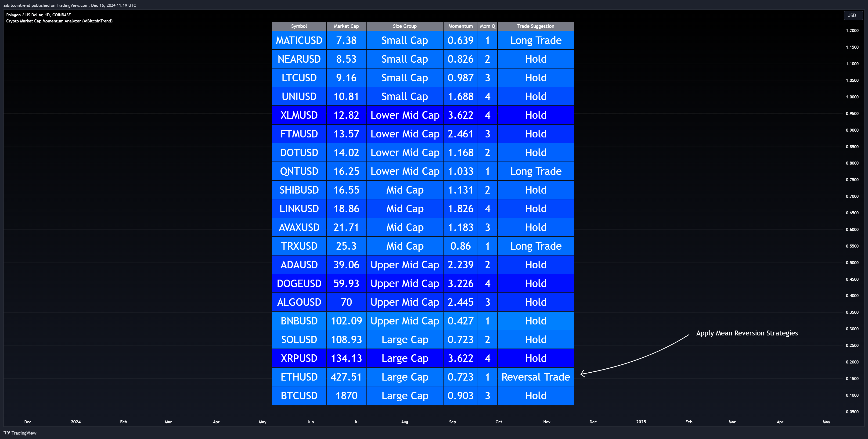Click the SHIBUSD symbol cell

point(299,190)
